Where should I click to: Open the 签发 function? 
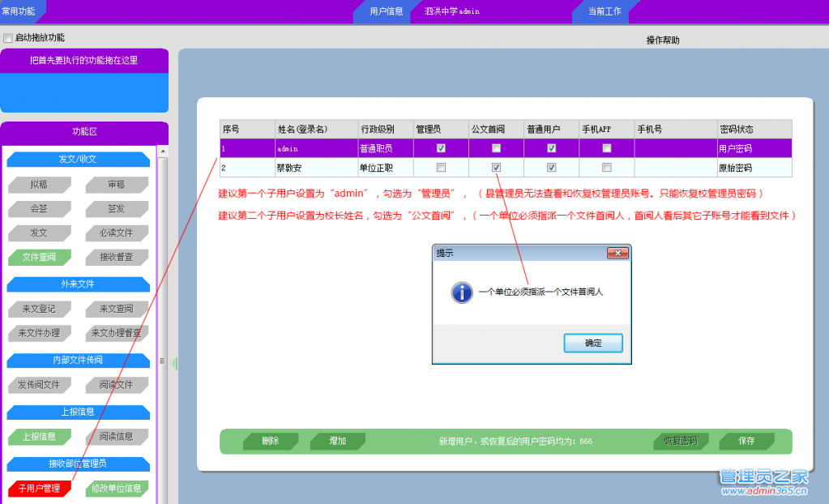117,209
